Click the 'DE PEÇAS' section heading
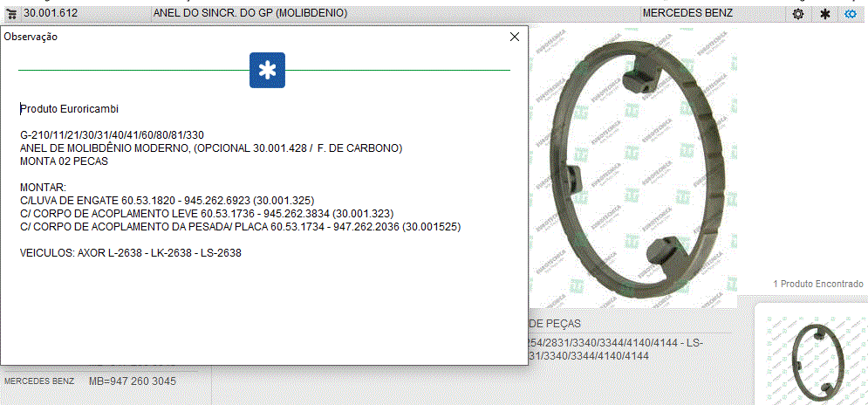The height and width of the screenshot is (405, 868). point(555,324)
